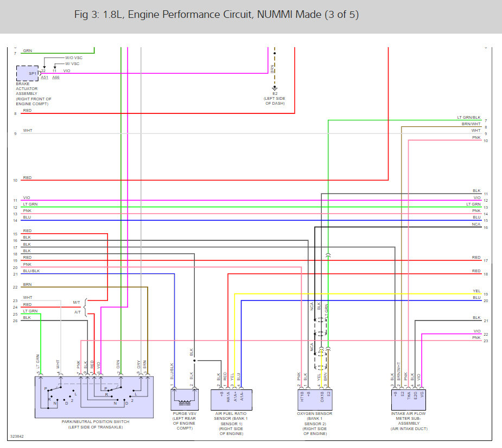This screenshot has height=448, width=502.
Task: Select the A51 connector reference
Action: click(x=45, y=78)
